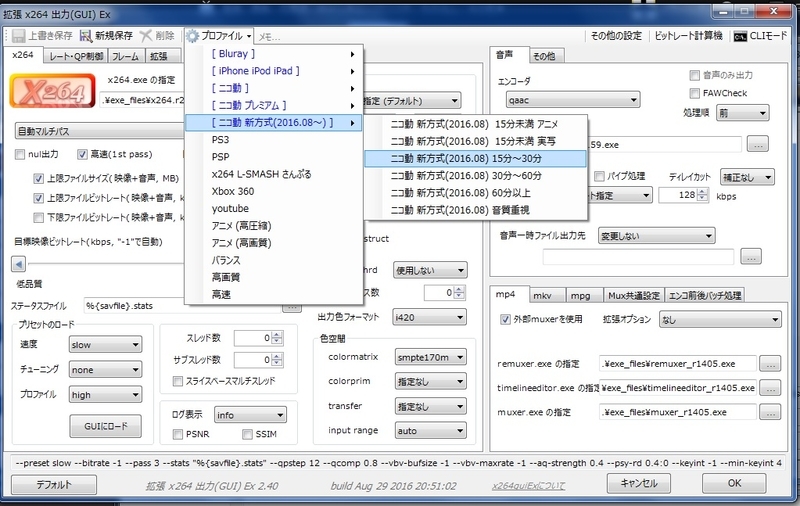
Task: Click the キャンセル button
Action: 639,483
